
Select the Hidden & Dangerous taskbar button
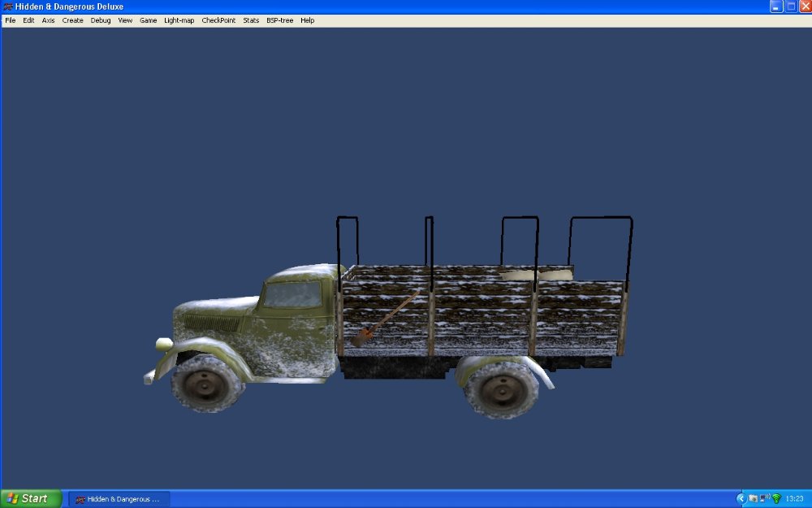pyautogui.click(x=119, y=499)
